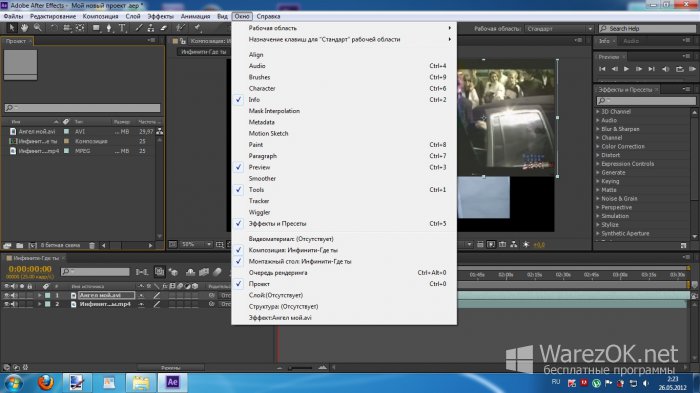
Task: Select the Pen tool
Action: coord(109,28)
